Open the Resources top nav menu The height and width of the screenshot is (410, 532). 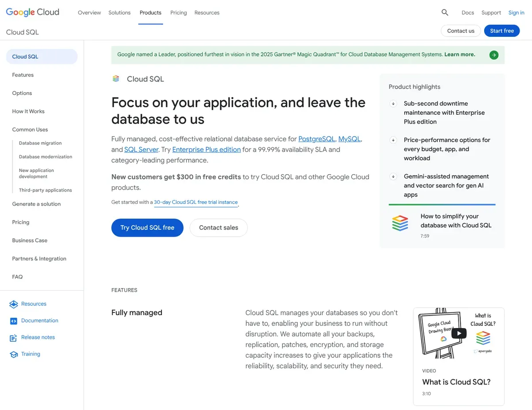(x=207, y=12)
